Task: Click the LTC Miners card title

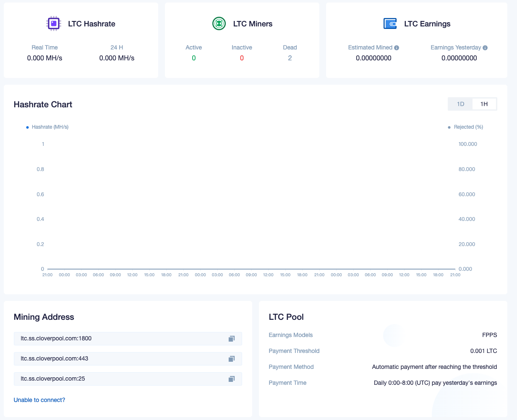Action: click(x=253, y=24)
